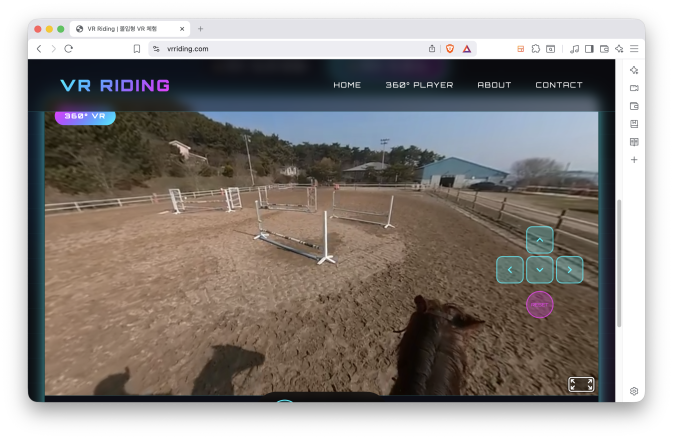Go to the HOME navigation item
Viewport: 673px width, 439px height.
[347, 85]
